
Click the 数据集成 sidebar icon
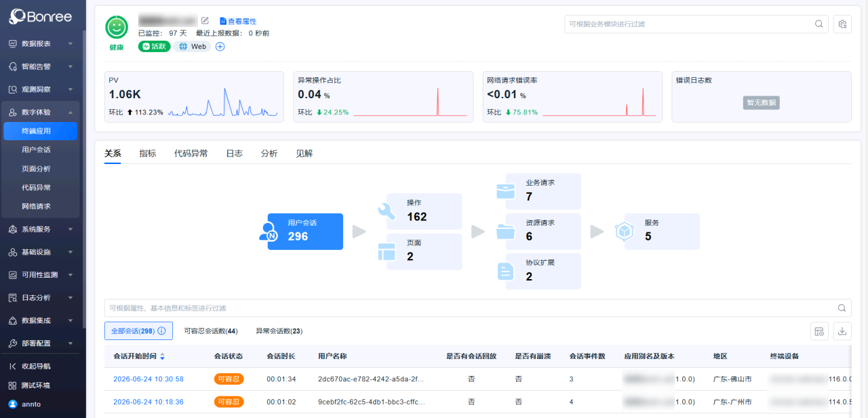click(13, 320)
